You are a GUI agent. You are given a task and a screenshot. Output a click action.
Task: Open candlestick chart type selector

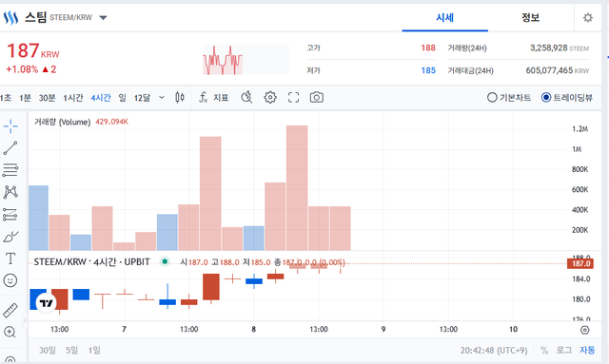pos(180,97)
